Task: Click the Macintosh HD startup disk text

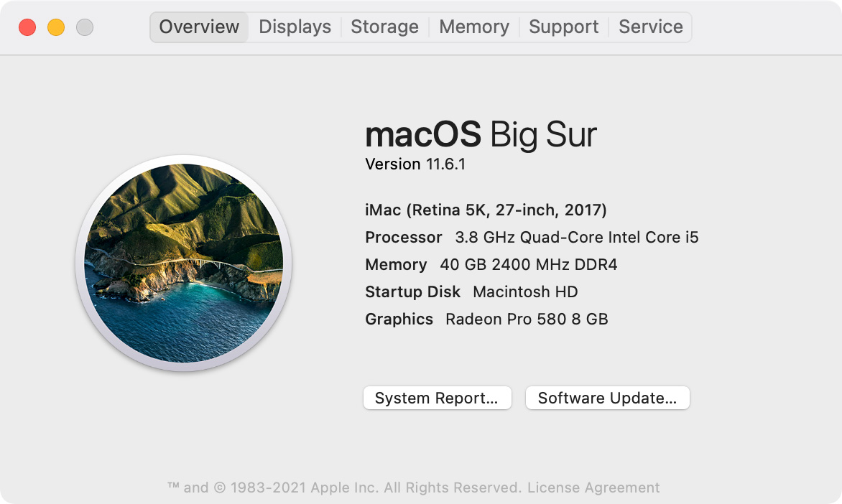Action: (x=525, y=292)
